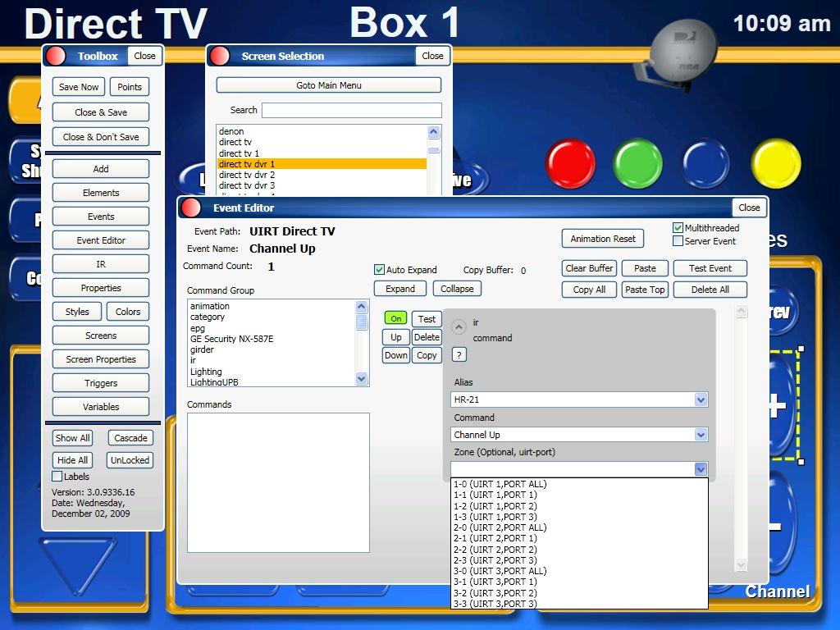Click the large green round remote button
840x630 pixels.
pos(638,163)
